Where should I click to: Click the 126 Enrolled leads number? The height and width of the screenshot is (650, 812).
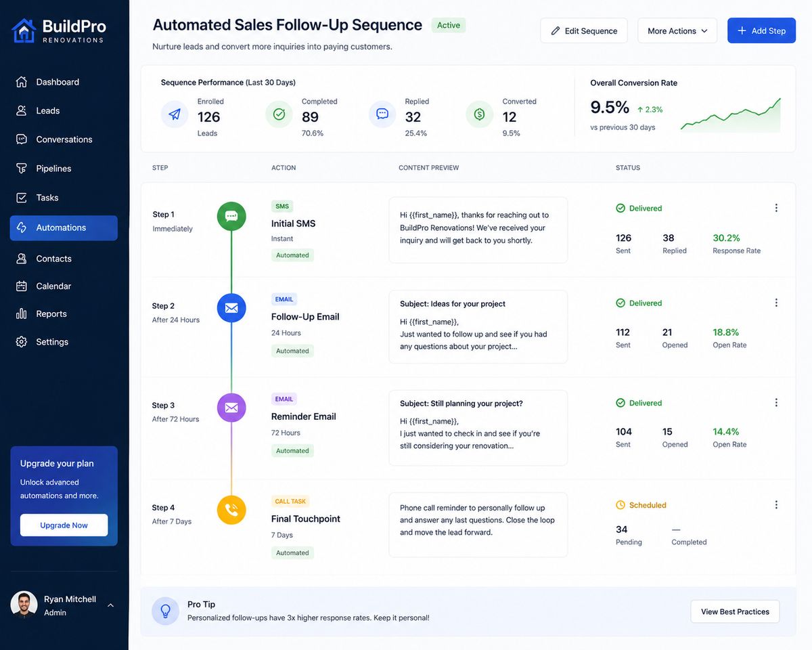coord(209,117)
